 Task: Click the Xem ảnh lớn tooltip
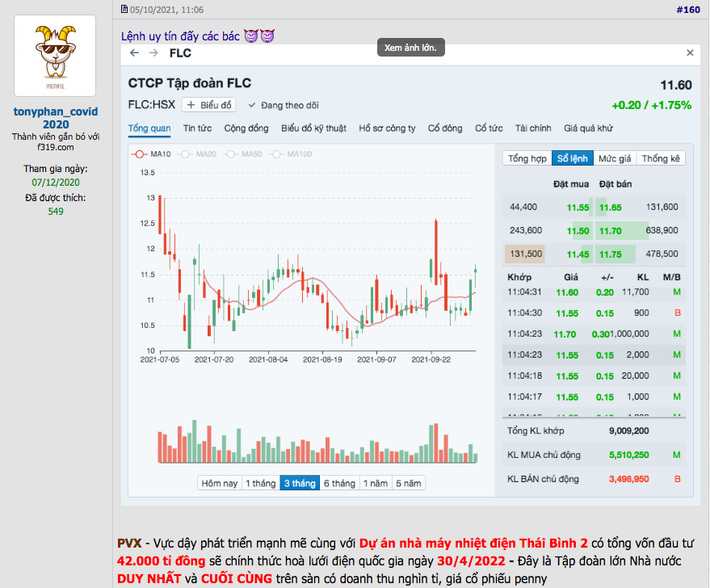[x=410, y=48]
